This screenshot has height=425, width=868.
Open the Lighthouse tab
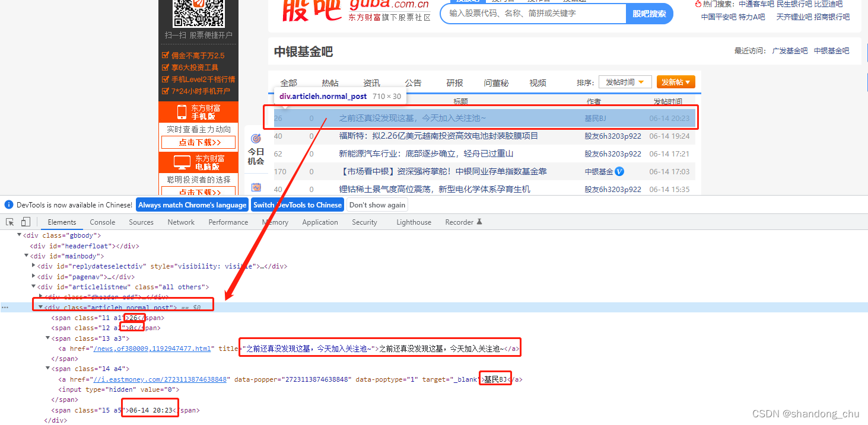coord(414,222)
